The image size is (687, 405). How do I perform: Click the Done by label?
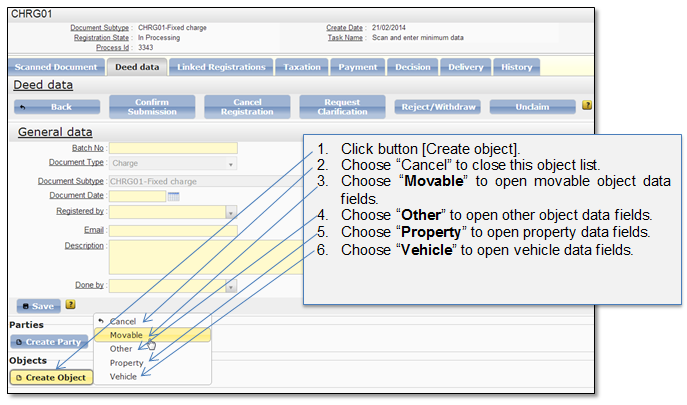[89, 285]
